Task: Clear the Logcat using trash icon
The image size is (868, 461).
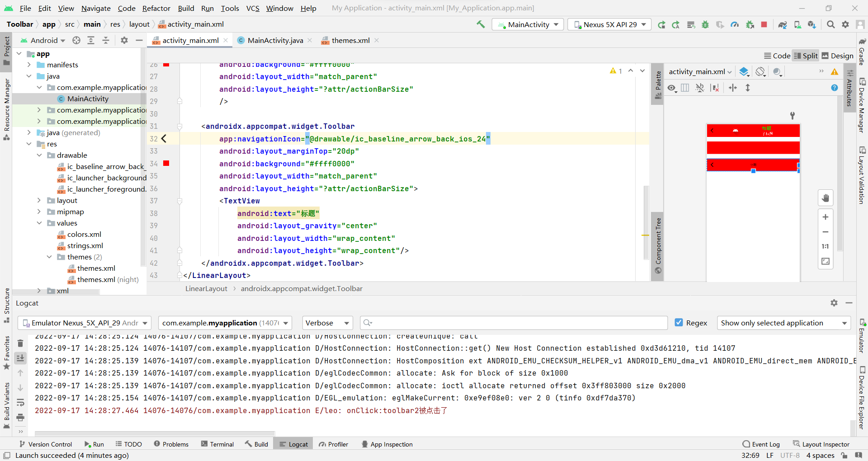Action: click(20, 343)
